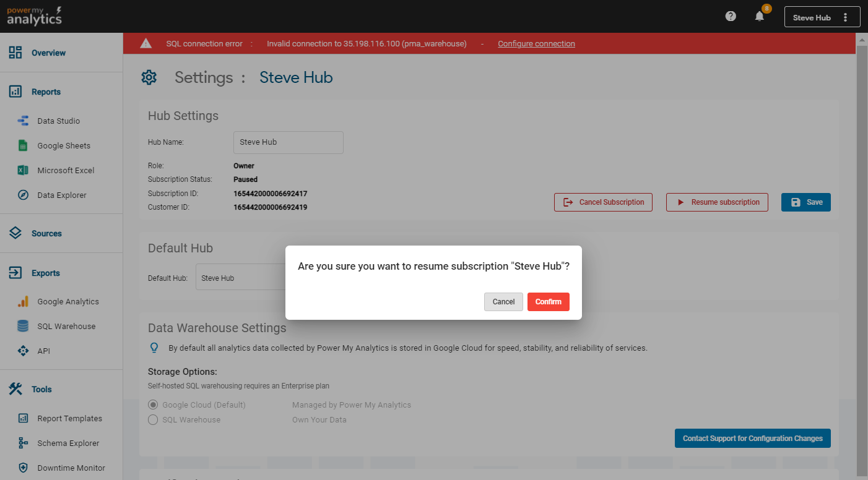
Task: Cancel the resume subscription dialog
Action: [x=503, y=302]
